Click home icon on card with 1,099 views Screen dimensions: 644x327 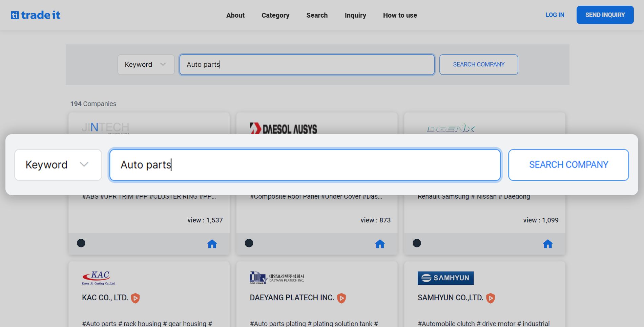[x=547, y=244]
